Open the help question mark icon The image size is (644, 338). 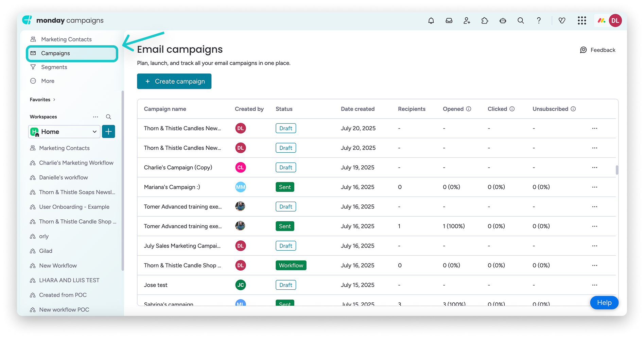(x=539, y=21)
